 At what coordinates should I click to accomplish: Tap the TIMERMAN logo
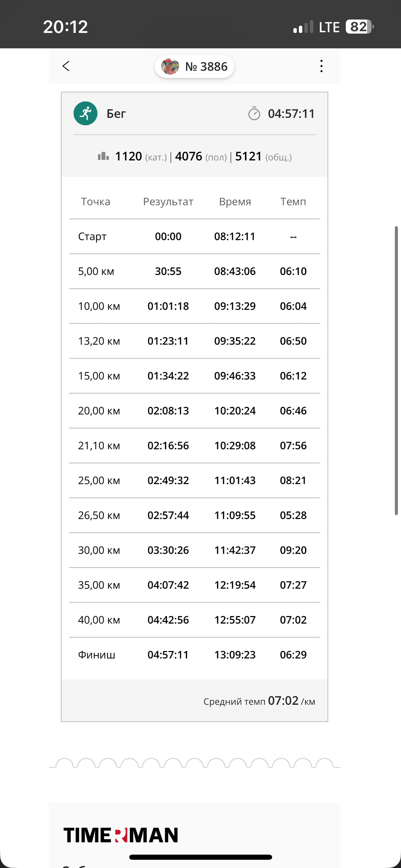coord(121,835)
